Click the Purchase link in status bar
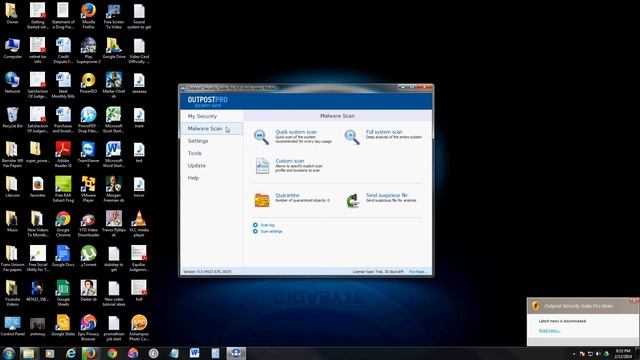This screenshot has height=360, width=640. tap(418, 271)
